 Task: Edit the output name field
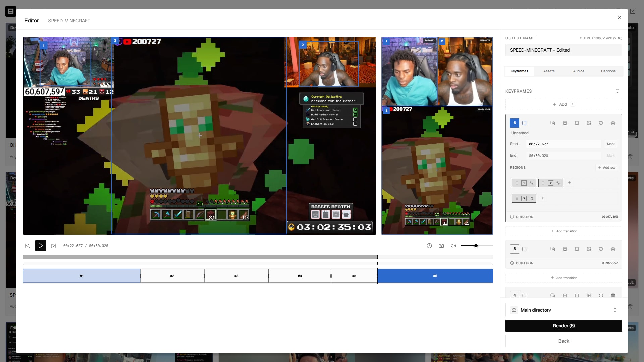point(564,50)
